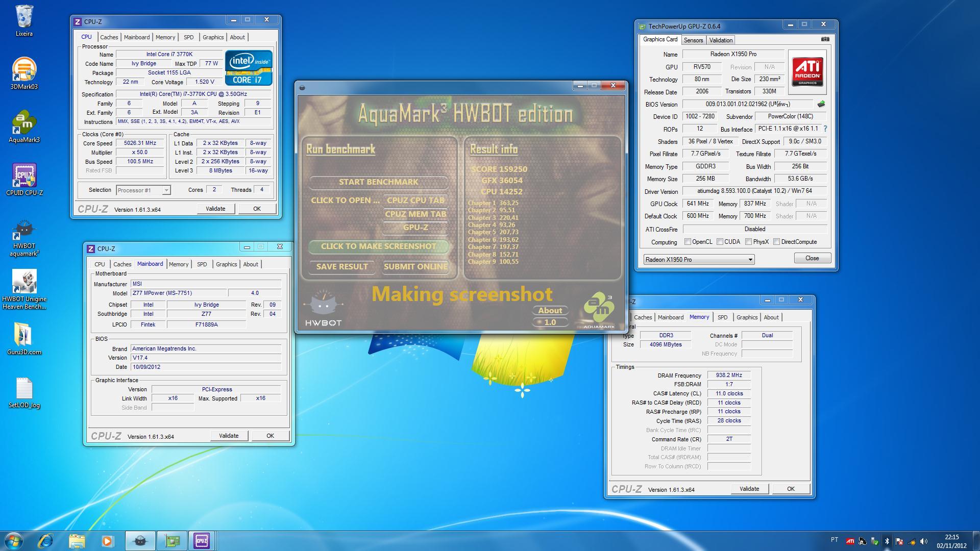Click CLICK TO MAKE SCREENSHOT button

[378, 246]
